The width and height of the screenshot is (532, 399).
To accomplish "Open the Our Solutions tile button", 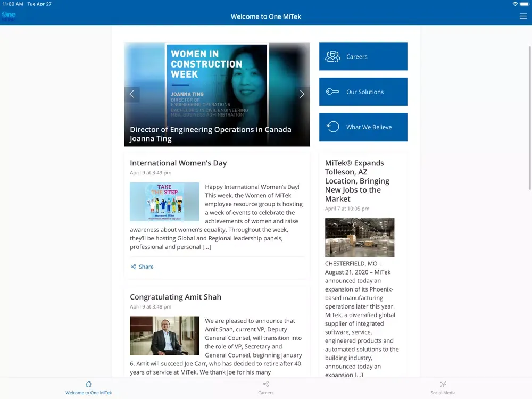I will (x=363, y=92).
